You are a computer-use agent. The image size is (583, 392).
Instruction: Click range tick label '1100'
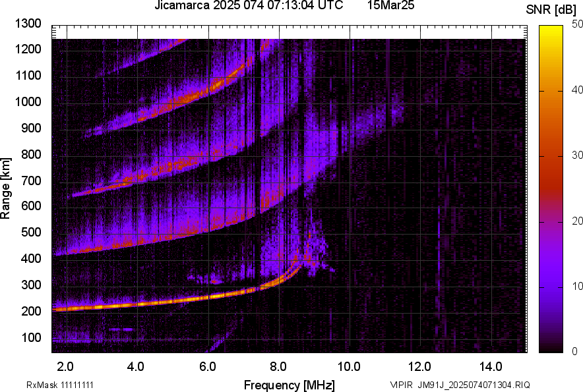pos(28,75)
